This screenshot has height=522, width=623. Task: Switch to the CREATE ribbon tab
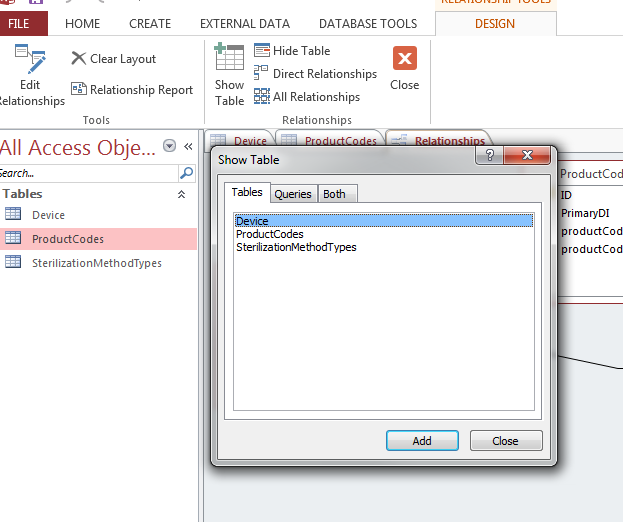coord(150,24)
